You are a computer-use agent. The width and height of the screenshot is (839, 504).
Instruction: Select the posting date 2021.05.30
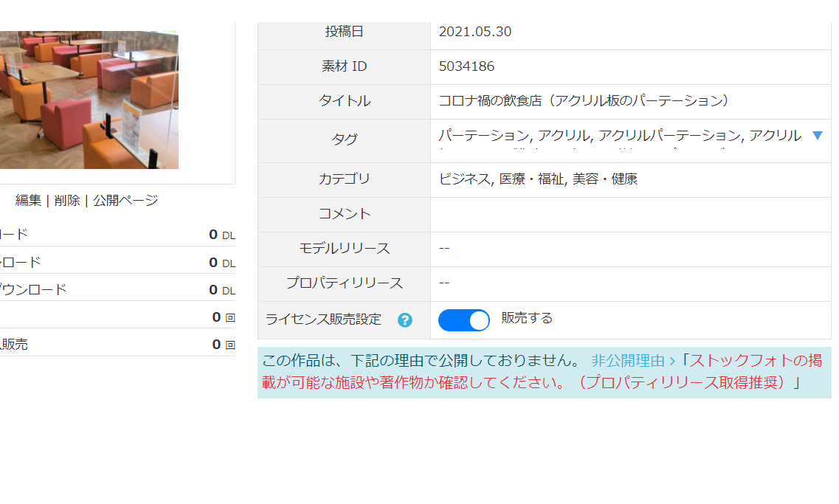(475, 32)
